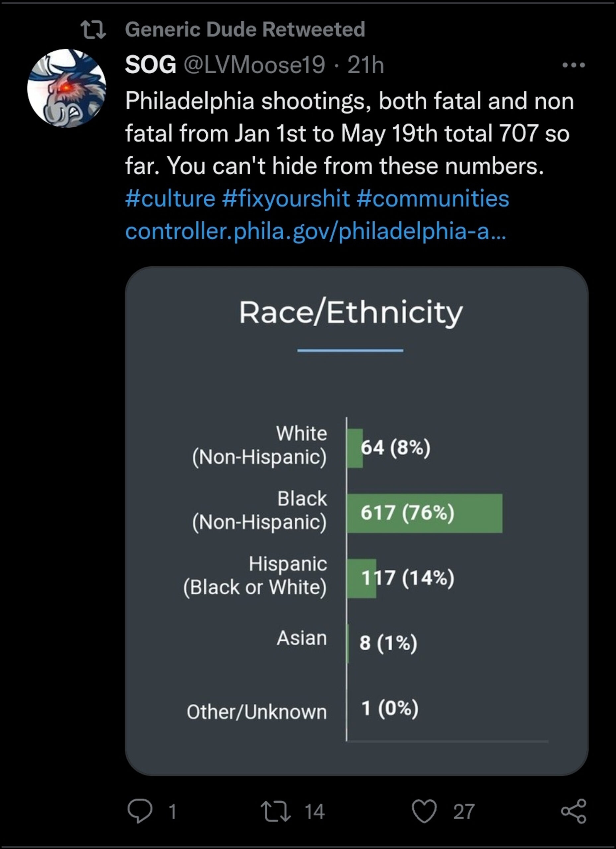616x849 pixels.
Task: Open the #fixyourshit hashtag
Action: 286,198
